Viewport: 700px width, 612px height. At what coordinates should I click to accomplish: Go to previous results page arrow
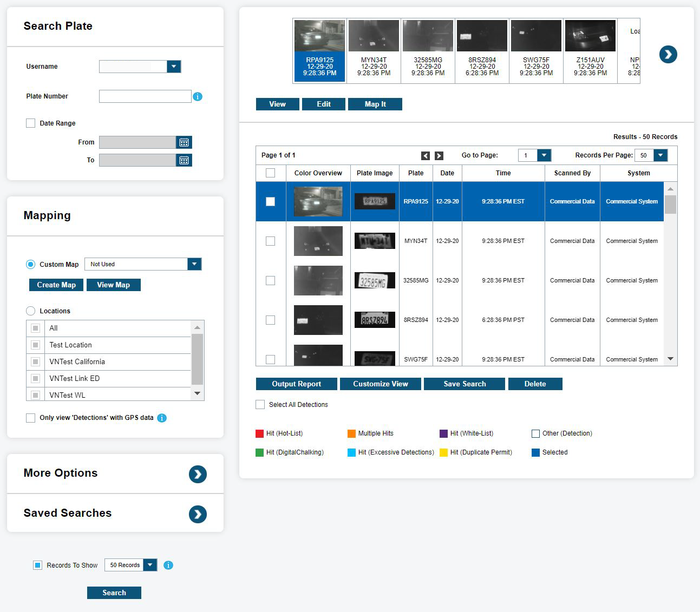(426, 156)
